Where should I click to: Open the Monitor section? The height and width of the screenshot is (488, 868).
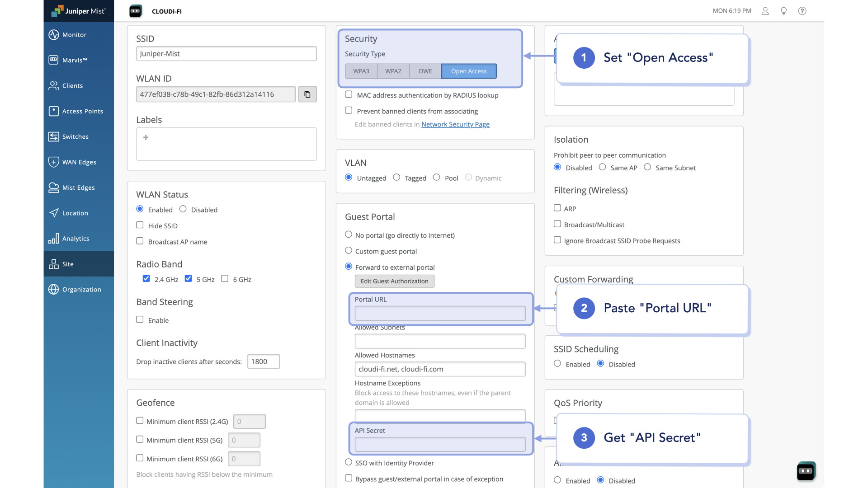[x=74, y=35]
